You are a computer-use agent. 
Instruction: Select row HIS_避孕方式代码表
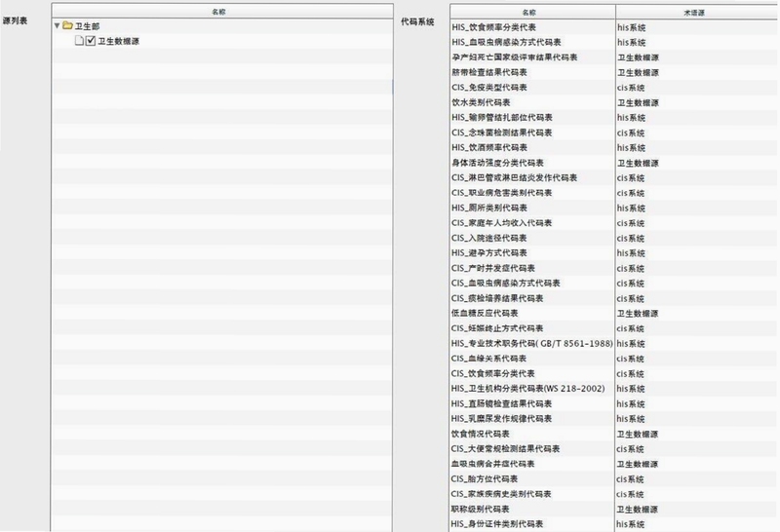[x=614, y=253]
